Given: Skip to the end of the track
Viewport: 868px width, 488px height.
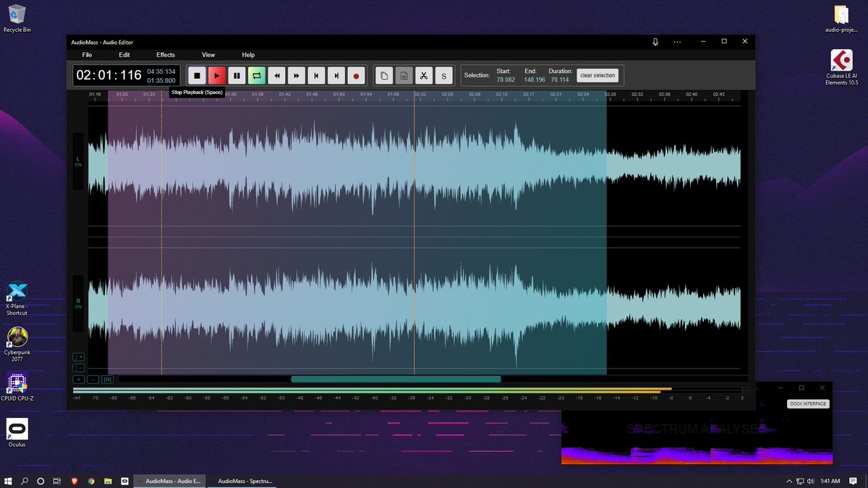Looking at the screenshot, I should [x=336, y=75].
